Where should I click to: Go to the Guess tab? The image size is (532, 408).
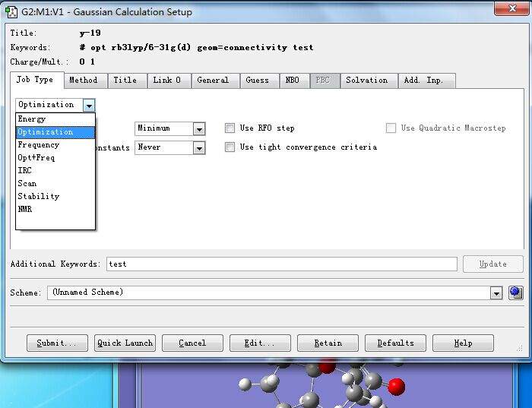[x=260, y=81]
